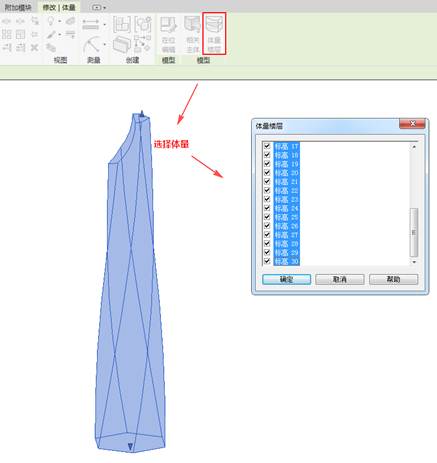Click the create parts grid-in-brackets icon
The height and width of the screenshot is (463, 437).
point(122,24)
